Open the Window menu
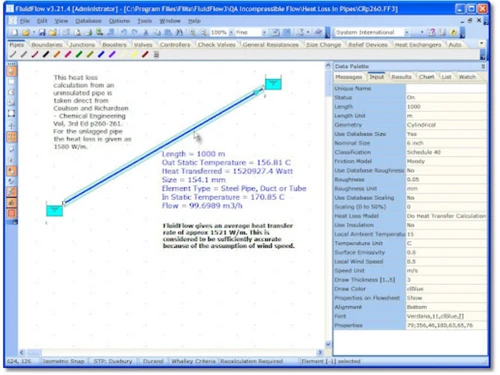The height and width of the screenshot is (375, 500). (170, 21)
